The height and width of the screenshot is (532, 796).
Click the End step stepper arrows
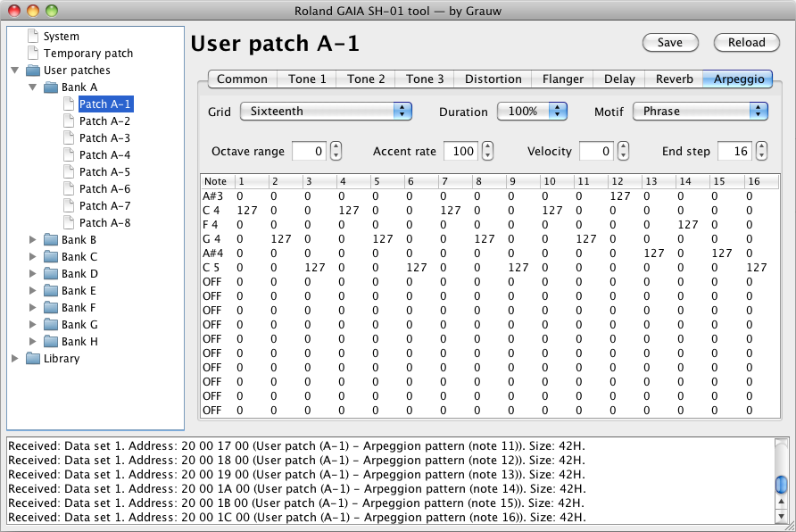pos(761,151)
